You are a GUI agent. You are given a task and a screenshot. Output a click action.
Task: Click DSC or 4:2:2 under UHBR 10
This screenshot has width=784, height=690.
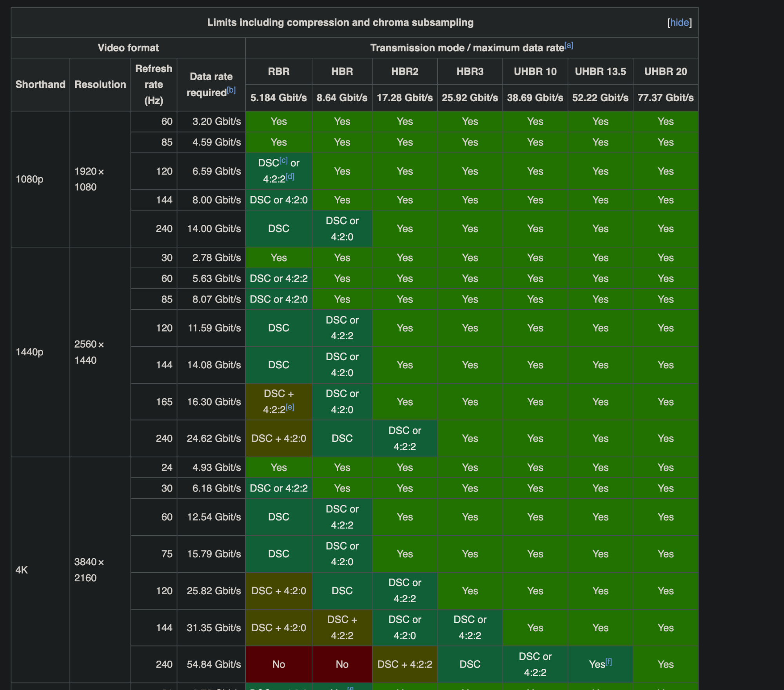point(535,665)
